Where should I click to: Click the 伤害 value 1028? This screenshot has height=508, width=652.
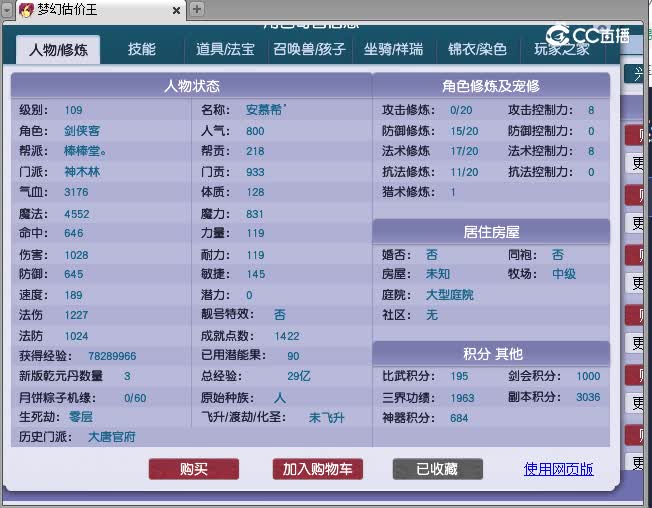pos(76,255)
